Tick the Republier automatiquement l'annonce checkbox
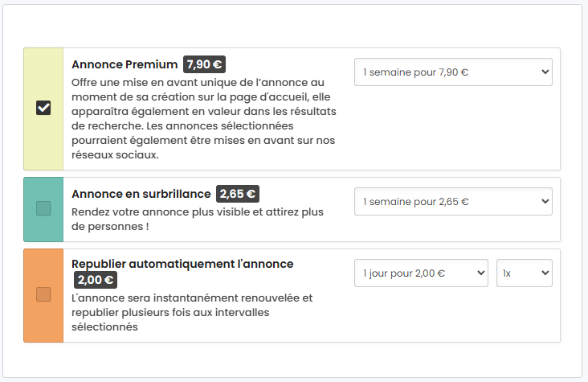 click(x=43, y=295)
